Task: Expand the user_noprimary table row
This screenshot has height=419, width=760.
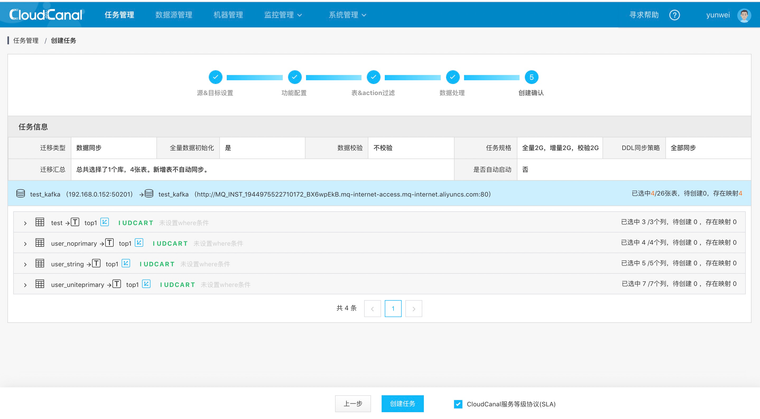Action: pos(25,243)
